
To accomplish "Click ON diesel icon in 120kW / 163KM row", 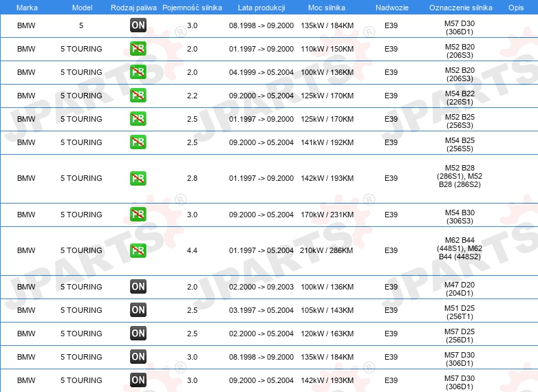I will 138,333.
